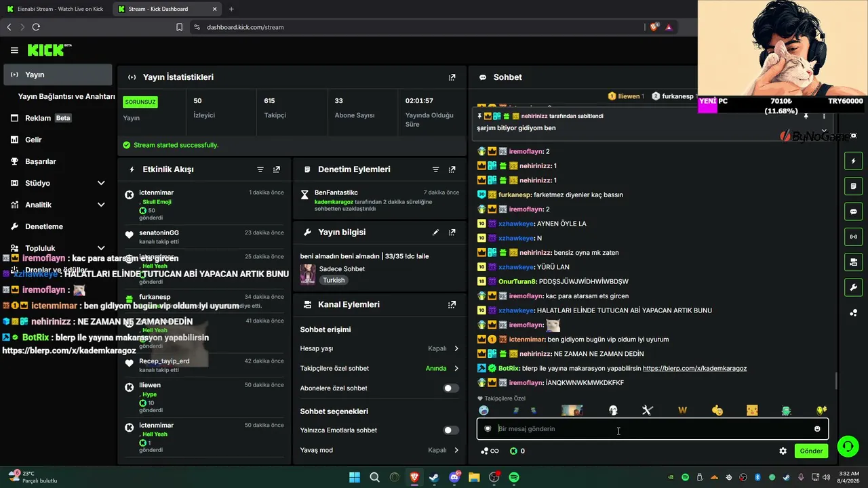Click into the Bir mesaj gönderin field
This screenshot has height=488, width=868.
point(652,428)
